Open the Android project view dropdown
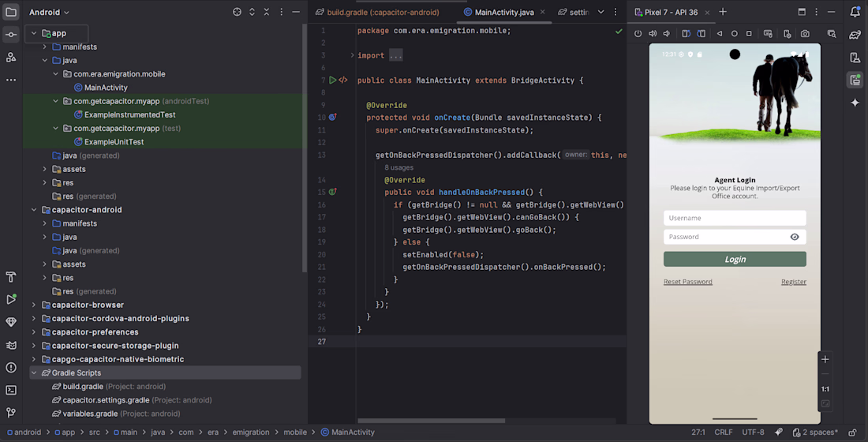868x442 pixels. 49,12
